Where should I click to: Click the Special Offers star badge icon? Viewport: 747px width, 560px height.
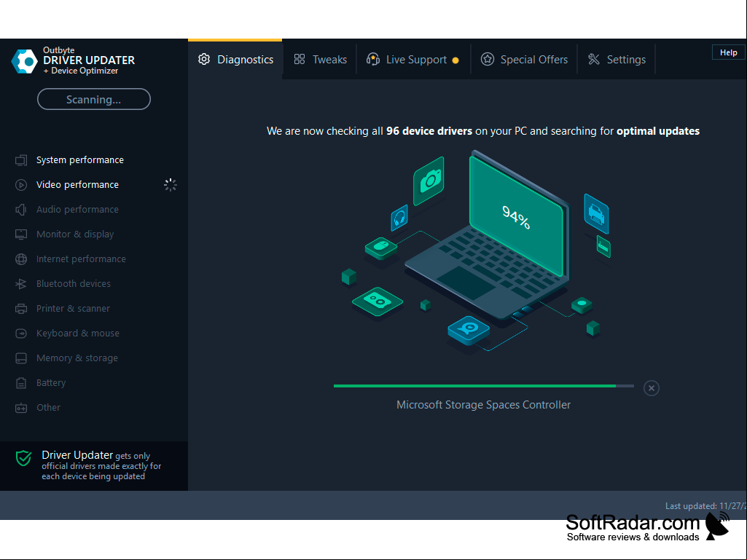coord(488,59)
